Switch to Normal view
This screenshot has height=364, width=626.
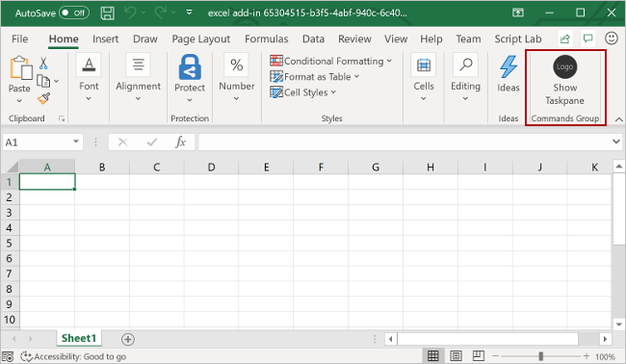(x=432, y=355)
